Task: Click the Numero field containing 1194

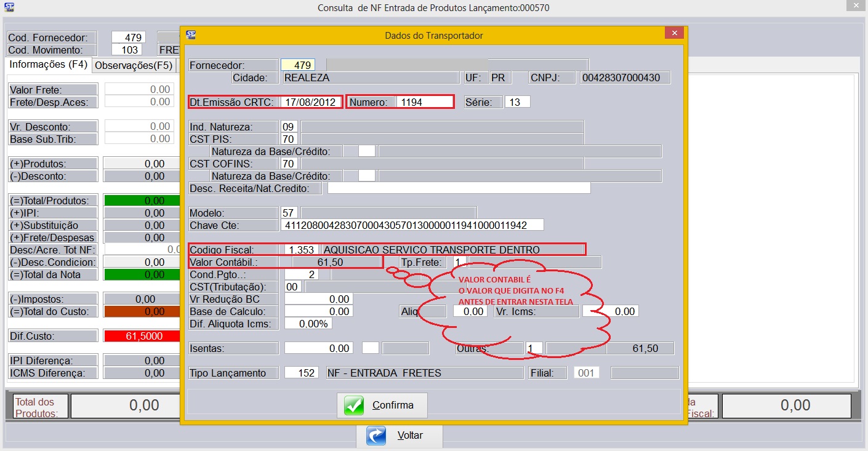Action: coord(424,102)
